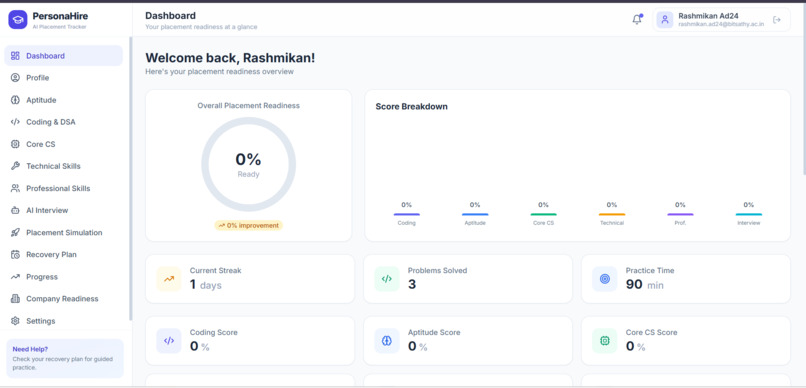Click the 0% improvement badge
The height and width of the screenshot is (388, 806).
click(248, 225)
